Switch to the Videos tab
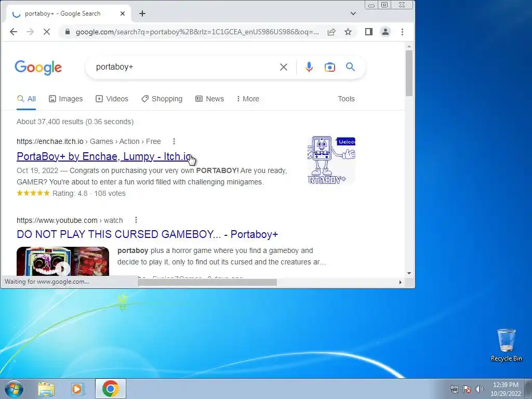This screenshot has width=532, height=399. coord(112,99)
